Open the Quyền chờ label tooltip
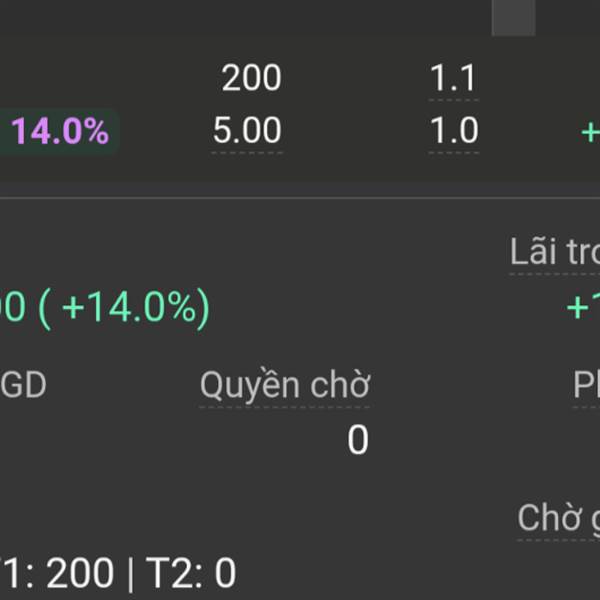 tap(285, 384)
